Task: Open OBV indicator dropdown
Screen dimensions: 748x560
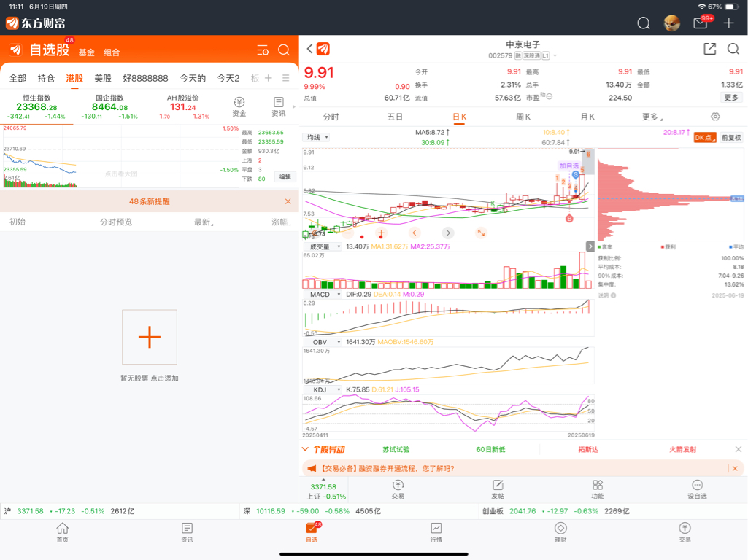Action: (x=323, y=342)
